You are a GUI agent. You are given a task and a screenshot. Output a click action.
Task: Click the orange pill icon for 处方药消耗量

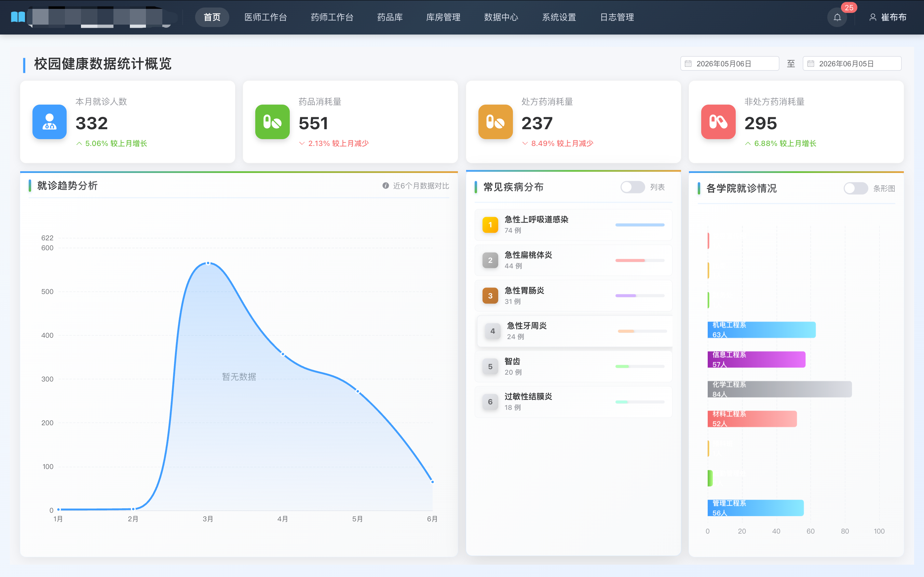(x=495, y=122)
